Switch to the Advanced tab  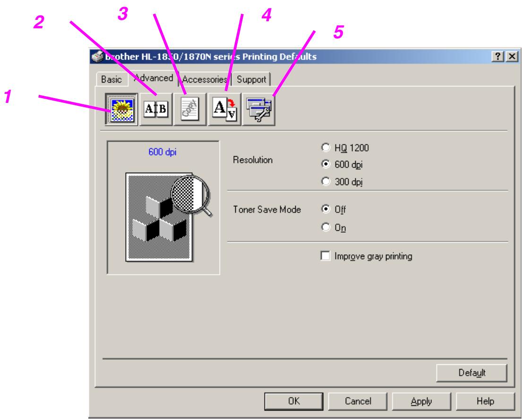click(154, 78)
